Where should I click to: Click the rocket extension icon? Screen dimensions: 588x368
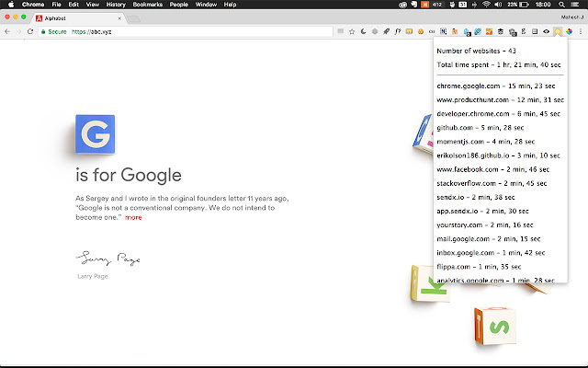coord(386,31)
